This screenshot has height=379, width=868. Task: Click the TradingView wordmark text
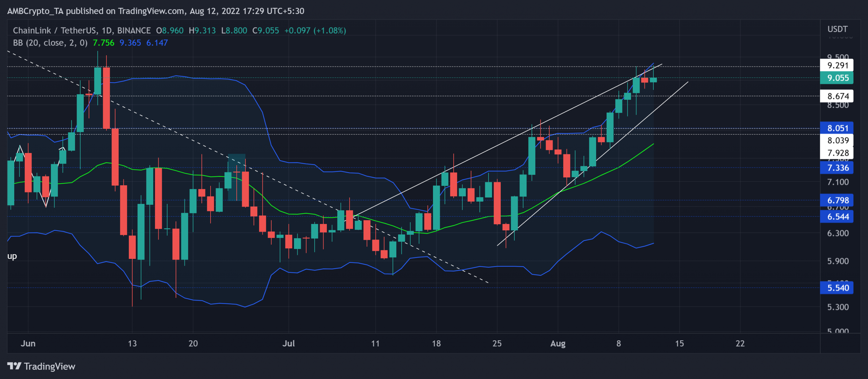50,366
